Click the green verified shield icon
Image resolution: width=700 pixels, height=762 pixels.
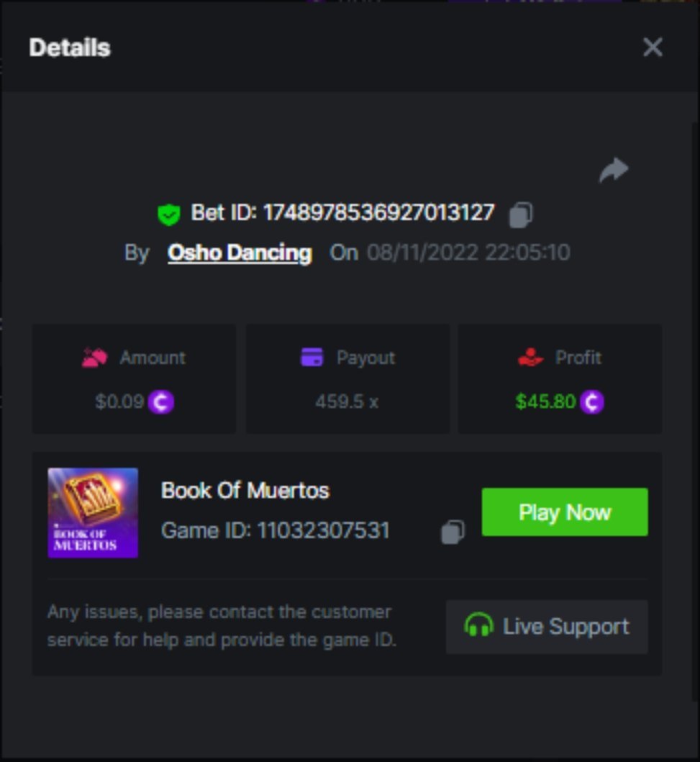point(169,214)
